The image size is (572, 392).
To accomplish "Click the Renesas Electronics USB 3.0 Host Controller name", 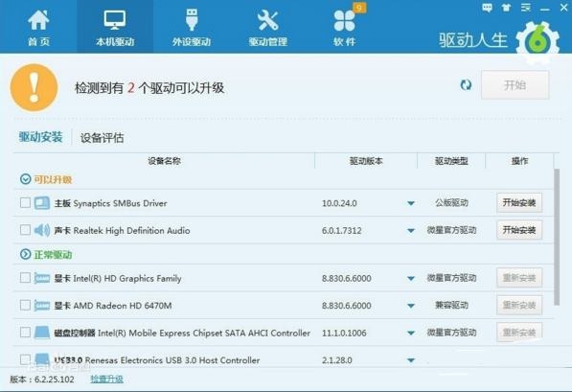I will [172, 360].
